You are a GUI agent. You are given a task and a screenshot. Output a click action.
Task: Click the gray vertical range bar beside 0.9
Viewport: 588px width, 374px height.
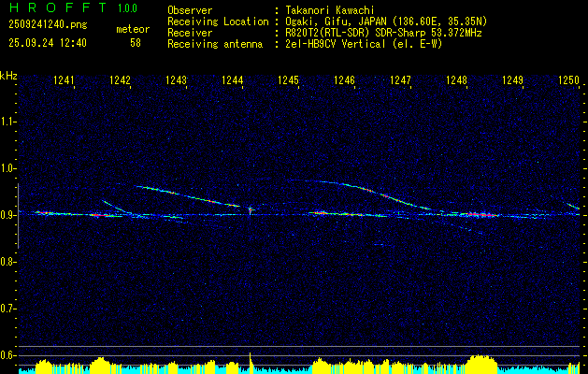point(18,215)
